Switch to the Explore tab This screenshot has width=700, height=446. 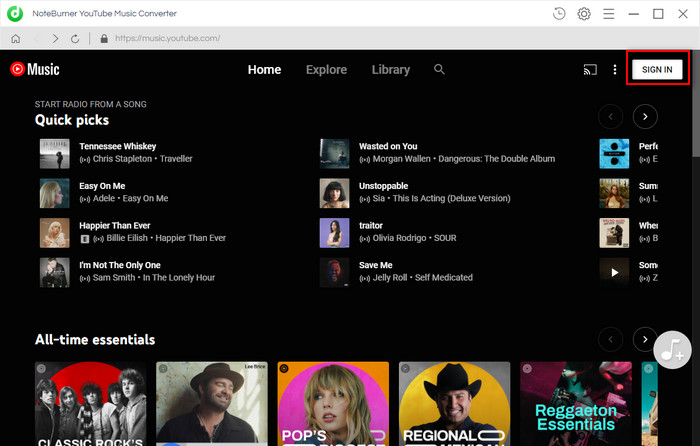point(326,70)
